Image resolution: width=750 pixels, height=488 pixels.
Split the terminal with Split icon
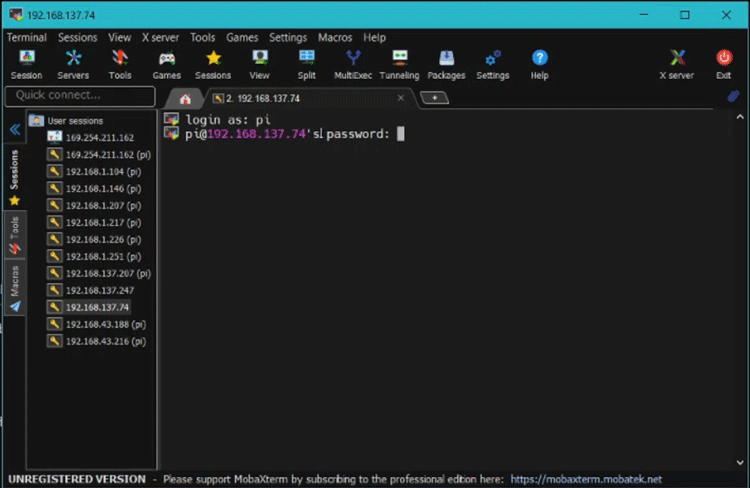point(306,64)
